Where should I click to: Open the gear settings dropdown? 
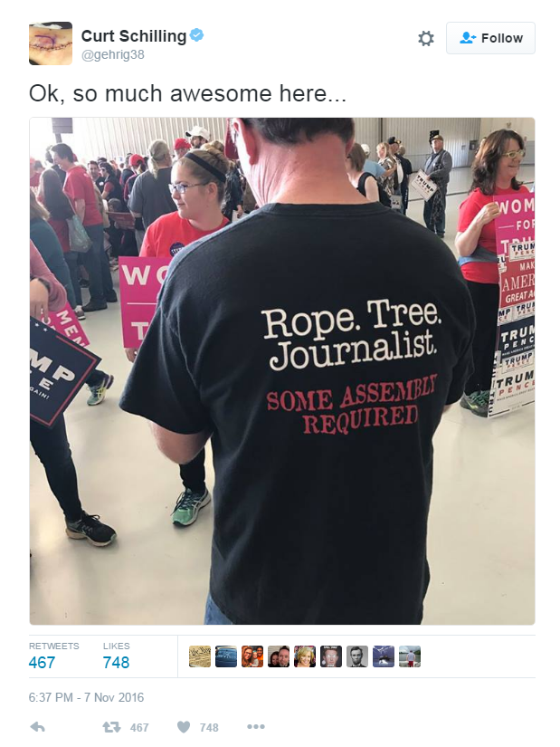point(426,38)
